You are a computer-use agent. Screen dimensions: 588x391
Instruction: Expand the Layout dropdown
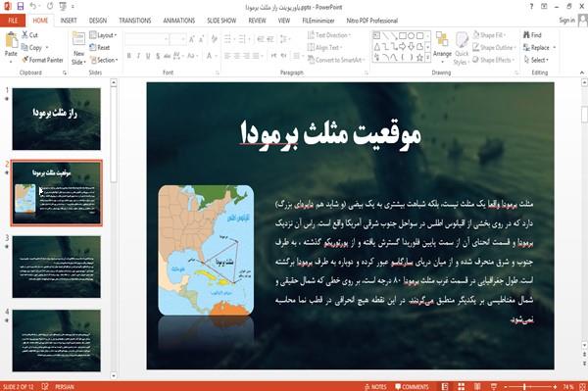pyautogui.click(x=103, y=35)
